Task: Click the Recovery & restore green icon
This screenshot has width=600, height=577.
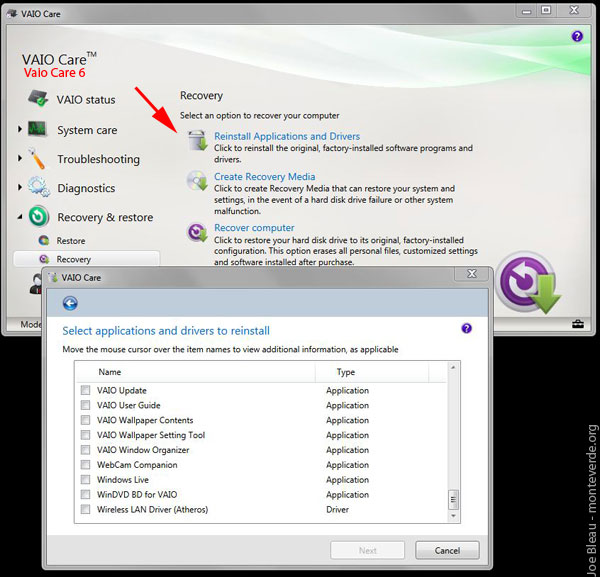Action: click(39, 216)
